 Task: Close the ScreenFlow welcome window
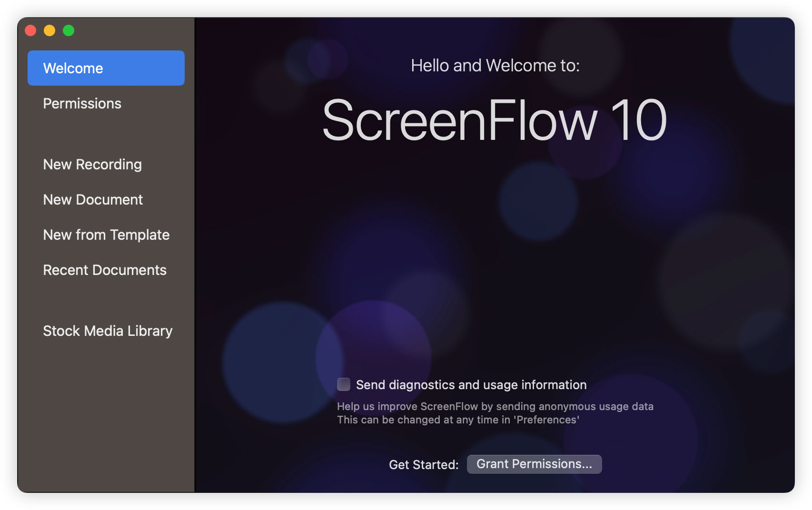point(30,30)
